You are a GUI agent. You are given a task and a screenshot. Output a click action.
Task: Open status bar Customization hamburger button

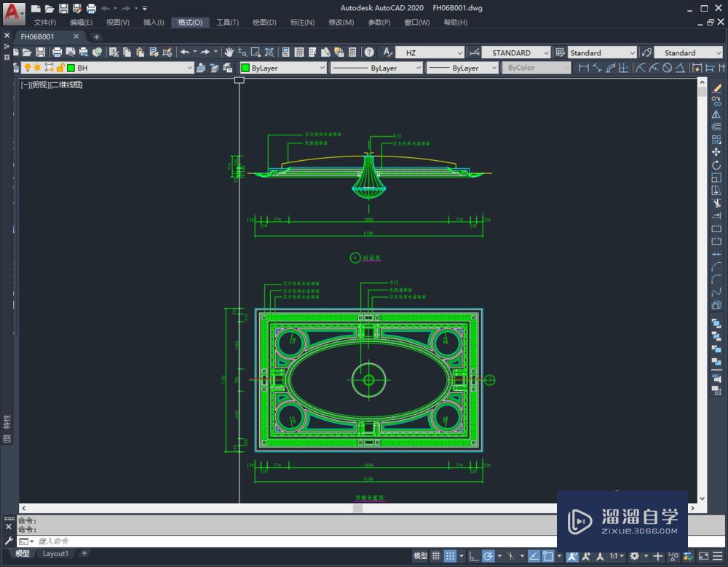tap(717, 555)
